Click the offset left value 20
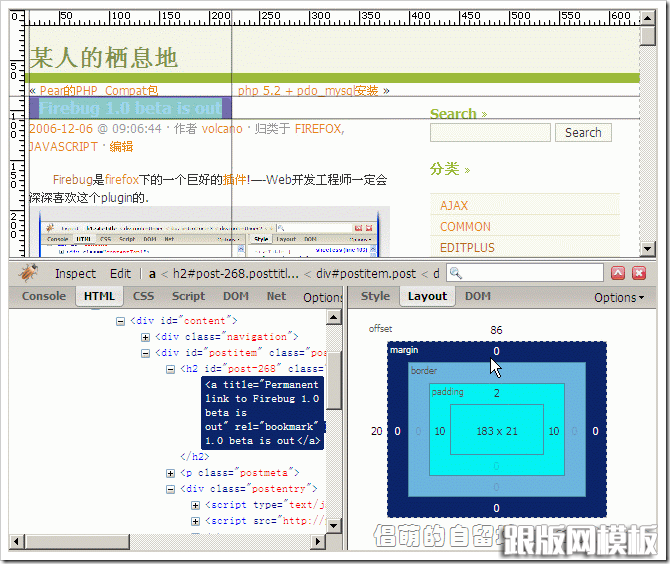670x564 pixels. click(376, 431)
